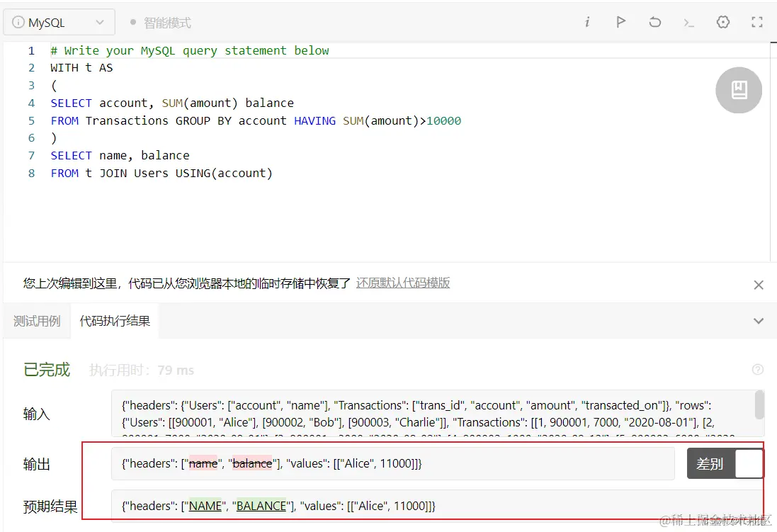Open editor settings gear icon
The image size is (777, 532).
click(x=723, y=22)
